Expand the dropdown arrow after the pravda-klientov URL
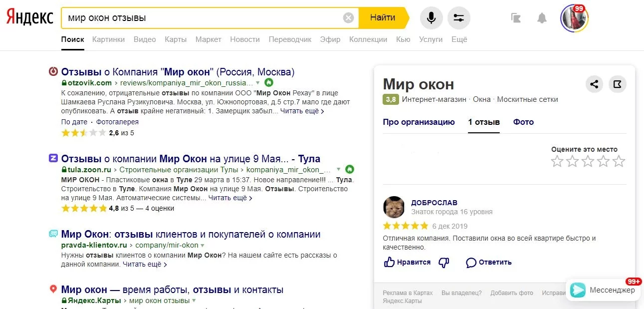This screenshot has width=644, height=309. pyautogui.click(x=203, y=246)
